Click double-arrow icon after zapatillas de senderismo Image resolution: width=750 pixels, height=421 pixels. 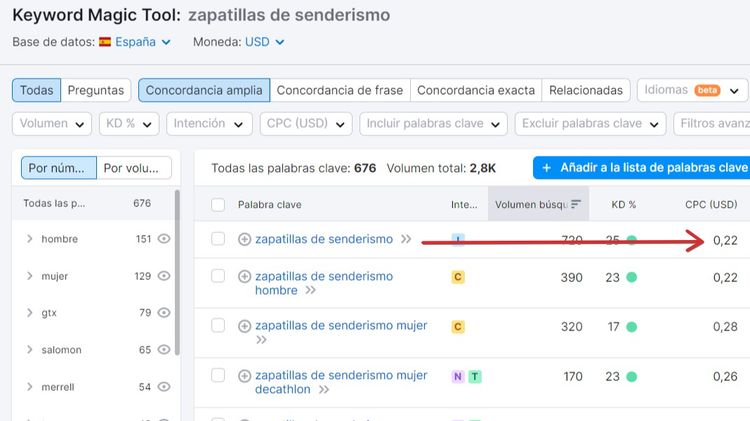(406, 239)
